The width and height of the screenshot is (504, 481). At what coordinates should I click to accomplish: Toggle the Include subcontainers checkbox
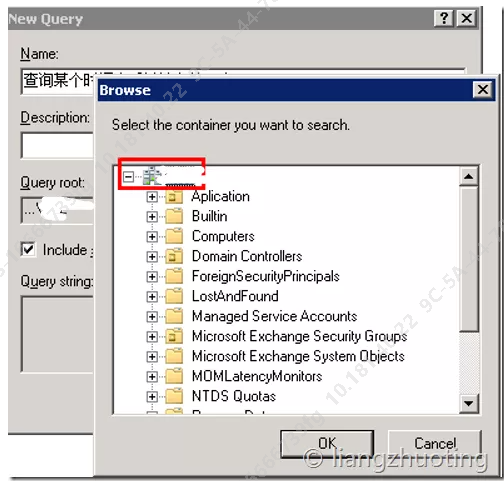coord(28,249)
